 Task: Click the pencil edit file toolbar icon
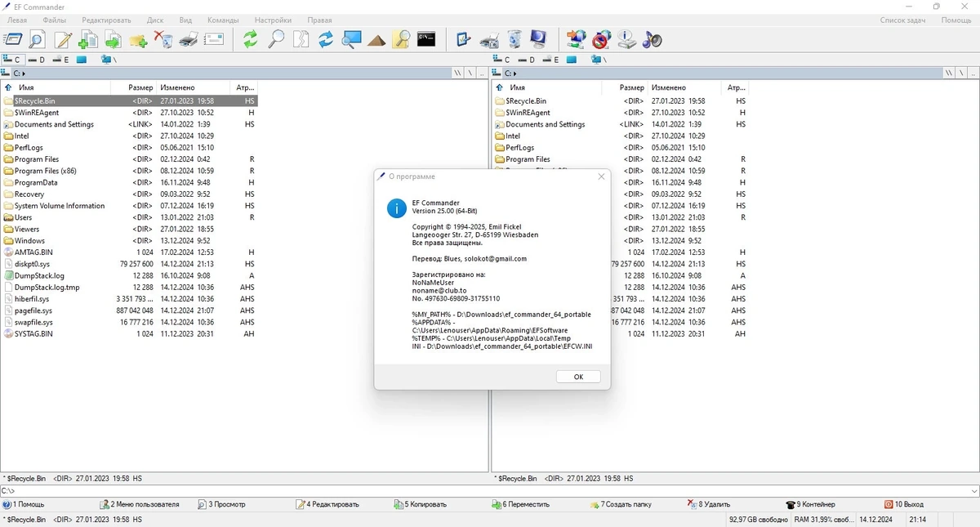(63, 39)
